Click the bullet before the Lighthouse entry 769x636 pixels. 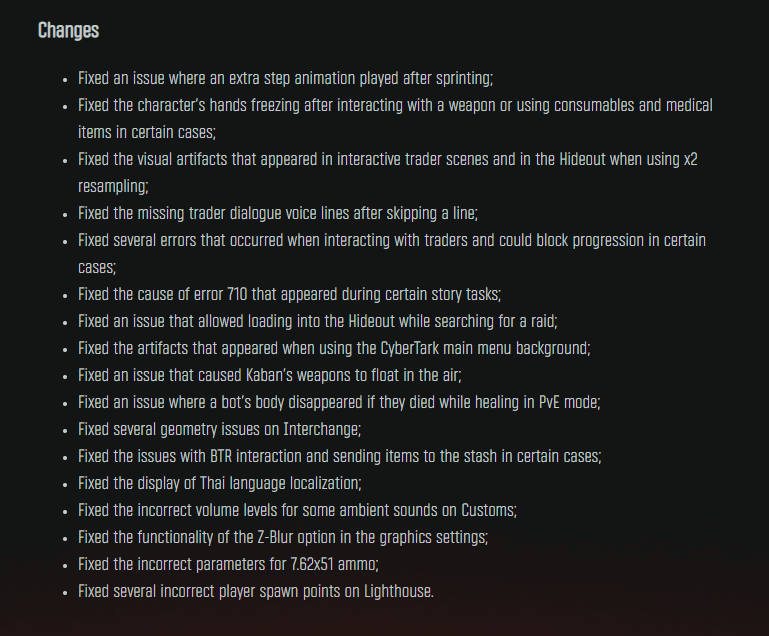click(x=65, y=592)
